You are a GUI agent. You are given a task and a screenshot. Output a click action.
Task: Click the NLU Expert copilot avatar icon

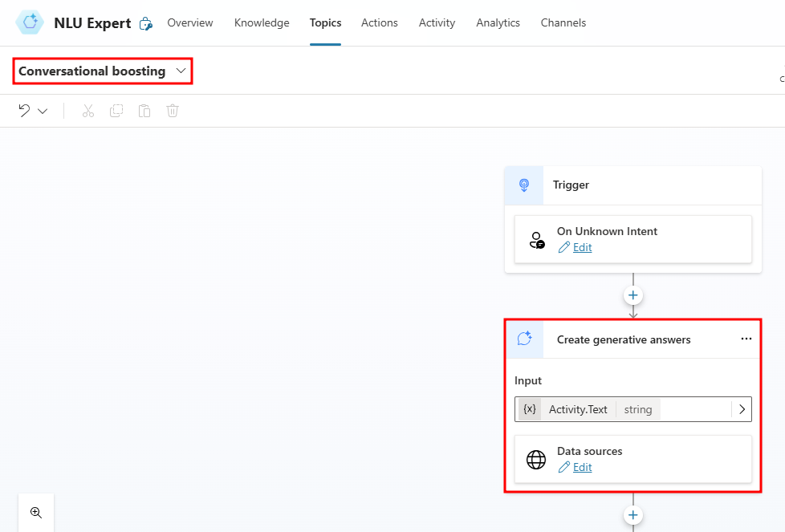click(29, 22)
